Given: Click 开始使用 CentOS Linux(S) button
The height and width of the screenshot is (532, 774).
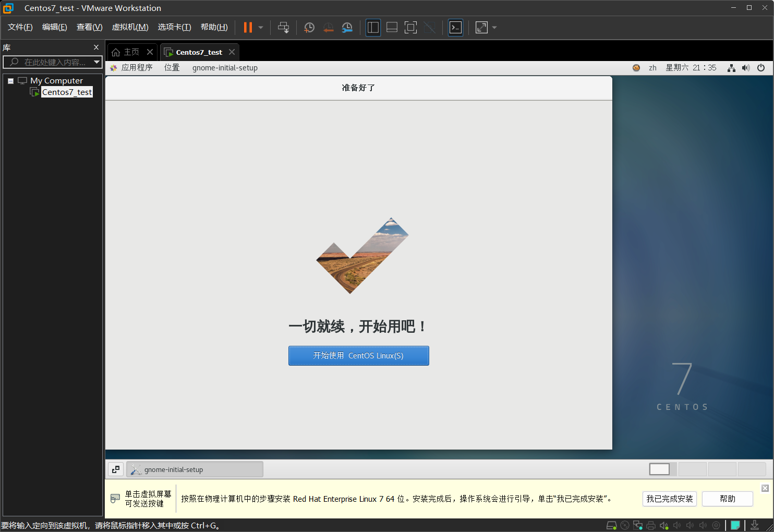Looking at the screenshot, I should pyautogui.click(x=359, y=356).
